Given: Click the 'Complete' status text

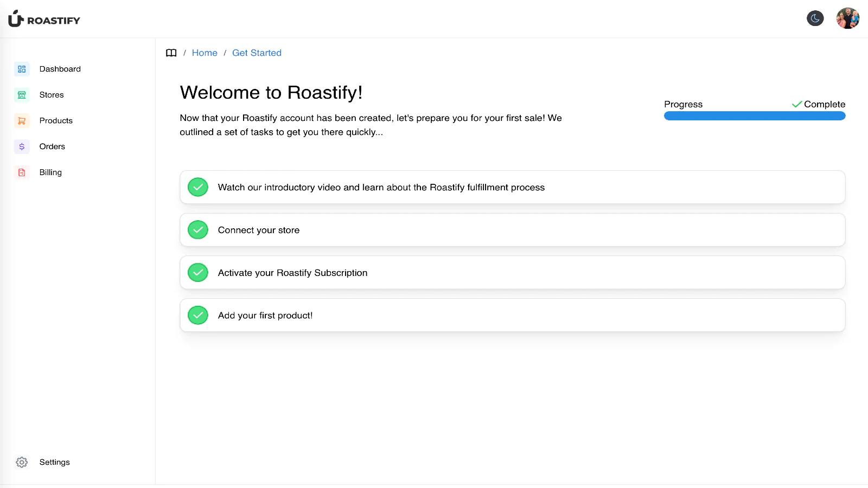Looking at the screenshot, I should [x=825, y=104].
